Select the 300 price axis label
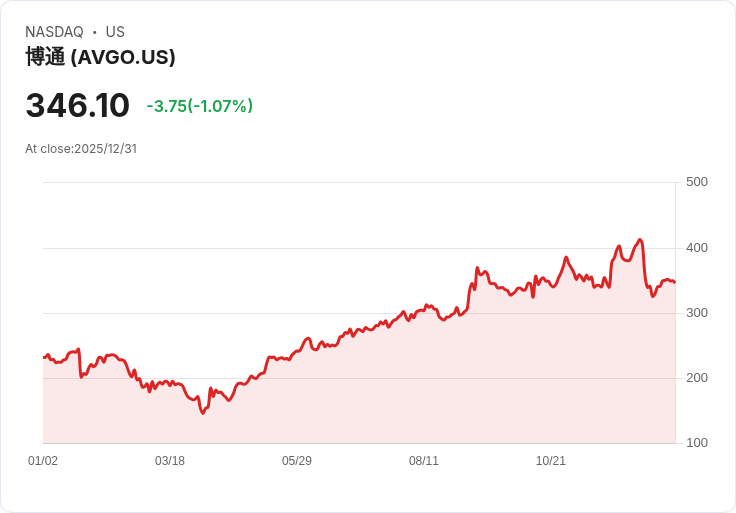This screenshot has width=736, height=513. tap(696, 313)
